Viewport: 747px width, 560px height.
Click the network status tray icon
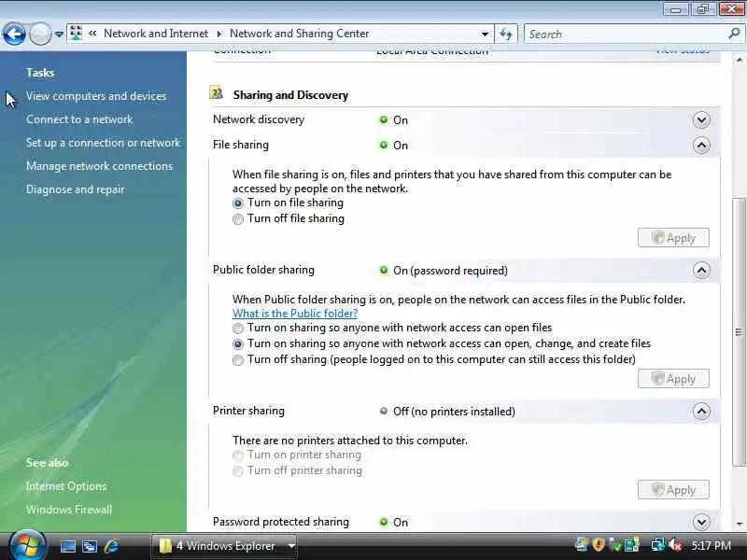click(658, 544)
